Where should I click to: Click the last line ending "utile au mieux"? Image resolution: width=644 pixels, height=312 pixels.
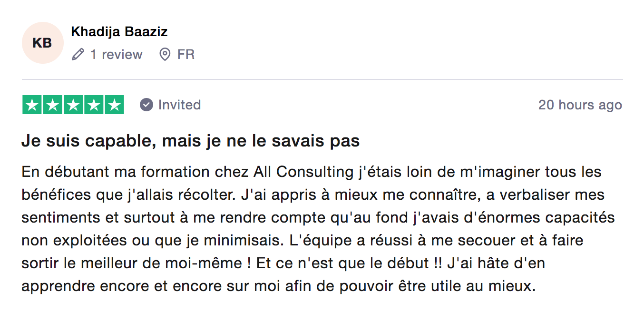278,287
